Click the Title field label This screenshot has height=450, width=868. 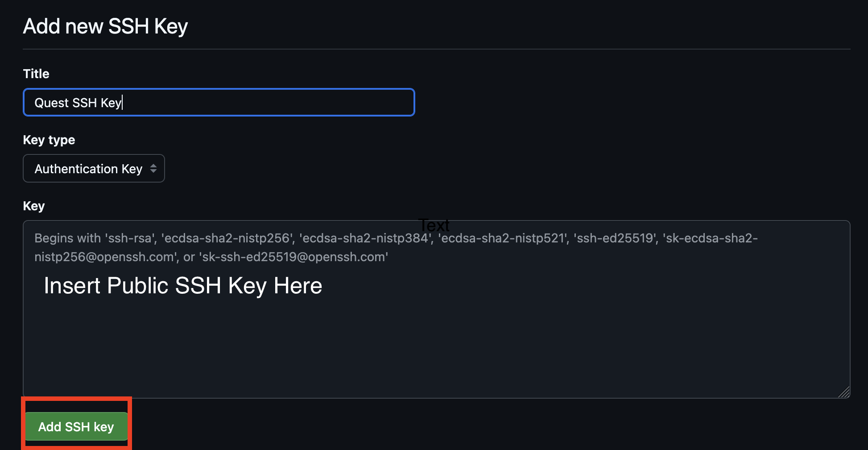(x=36, y=74)
